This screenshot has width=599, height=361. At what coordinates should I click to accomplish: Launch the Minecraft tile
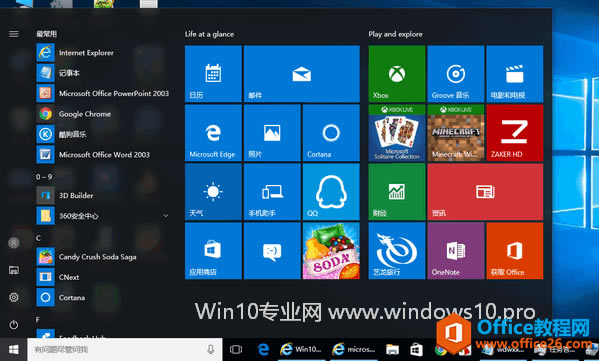[456, 133]
